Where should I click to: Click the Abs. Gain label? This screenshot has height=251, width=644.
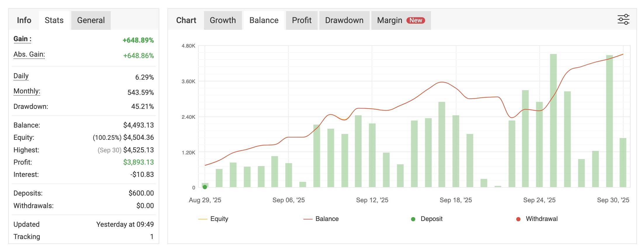pos(29,55)
